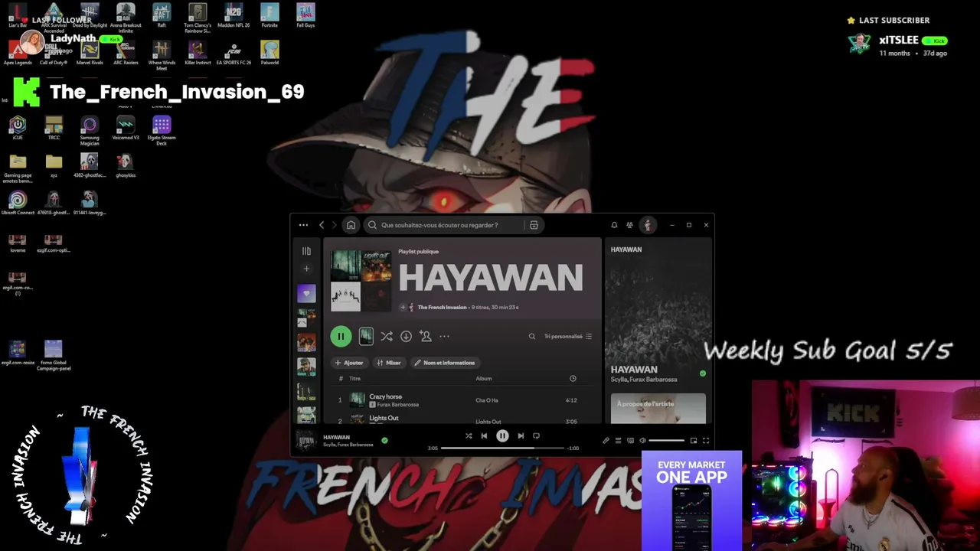The height and width of the screenshot is (551, 980).
Task: Select the Lights Out track row
Action: 462,419
